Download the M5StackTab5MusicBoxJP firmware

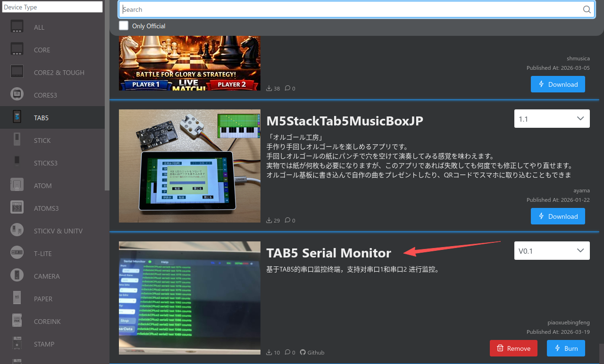(x=558, y=216)
